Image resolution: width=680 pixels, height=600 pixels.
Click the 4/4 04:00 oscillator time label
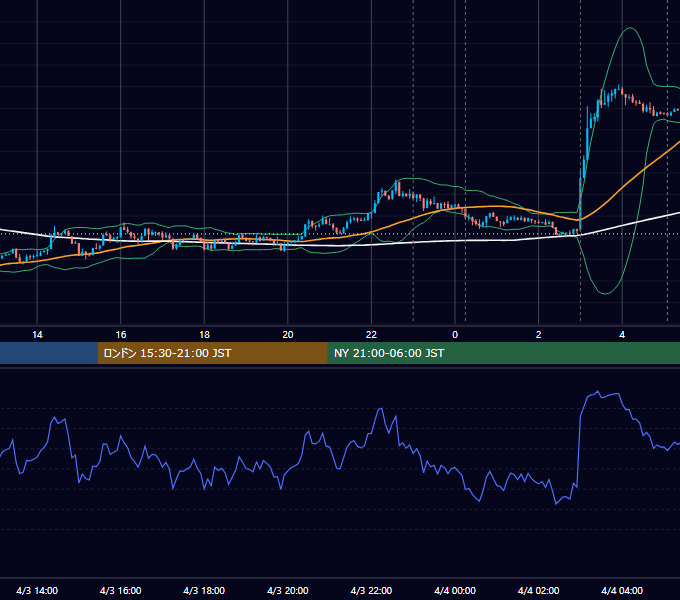pos(622,590)
